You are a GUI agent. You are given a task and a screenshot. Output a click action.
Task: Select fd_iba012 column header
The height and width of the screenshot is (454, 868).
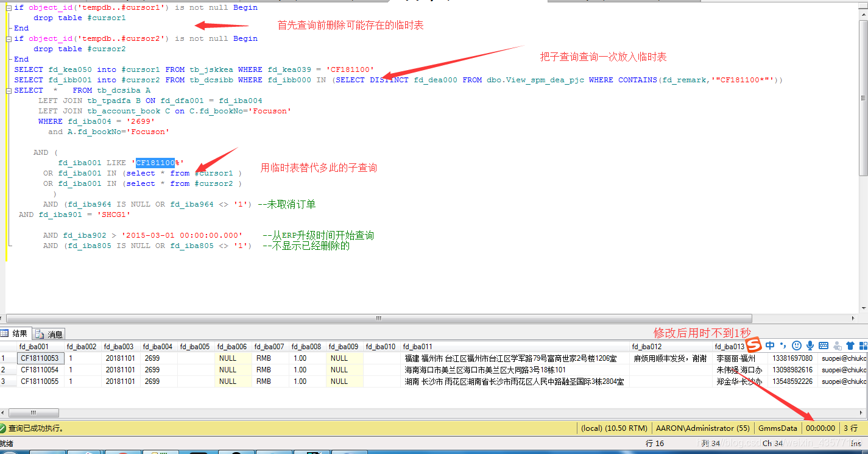(x=671, y=347)
